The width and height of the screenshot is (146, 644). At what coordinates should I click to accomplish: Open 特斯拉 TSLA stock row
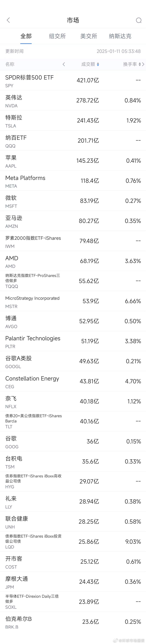pyautogui.click(x=73, y=120)
